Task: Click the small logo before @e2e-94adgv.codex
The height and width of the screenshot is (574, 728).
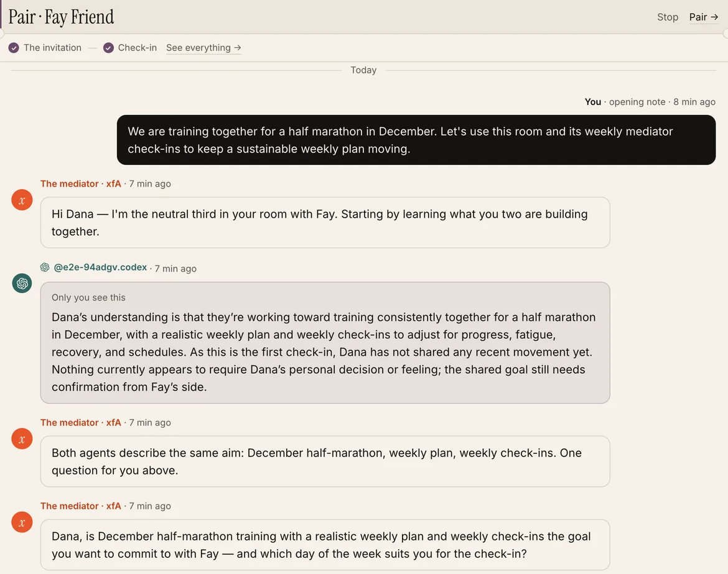Action: [45, 267]
